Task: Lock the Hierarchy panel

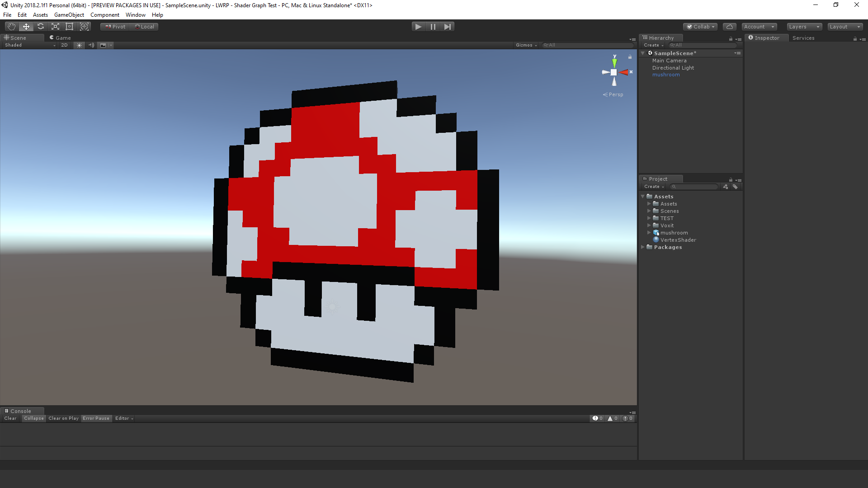Action: (731, 39)
